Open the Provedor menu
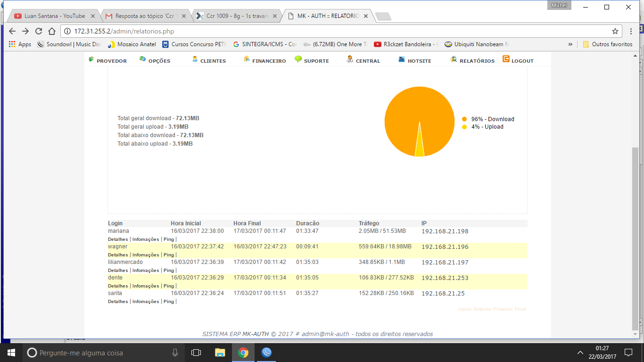 [107, 60]
